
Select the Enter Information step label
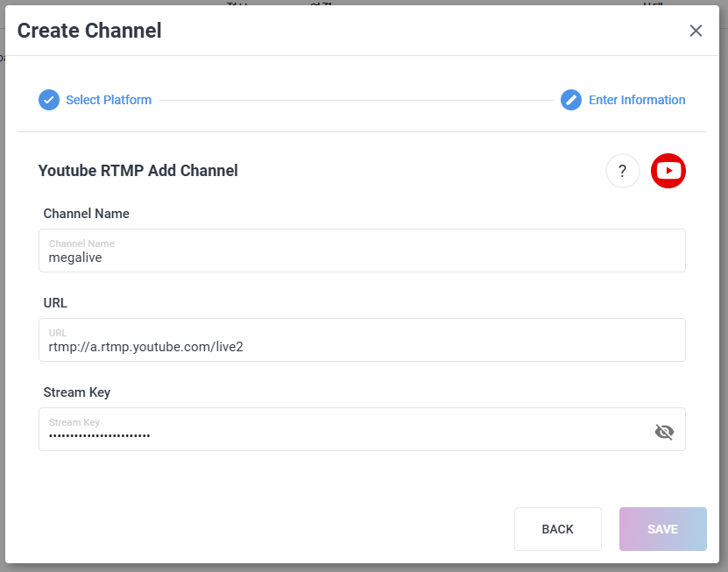[x=637, y=100]
